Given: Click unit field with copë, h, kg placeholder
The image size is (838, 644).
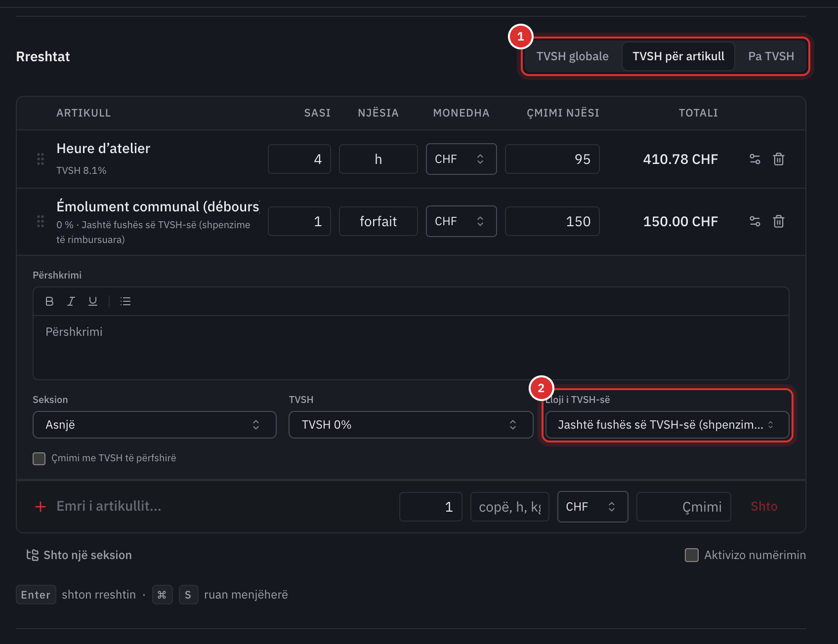Looking at the screenshot, I should coord(510,507).
